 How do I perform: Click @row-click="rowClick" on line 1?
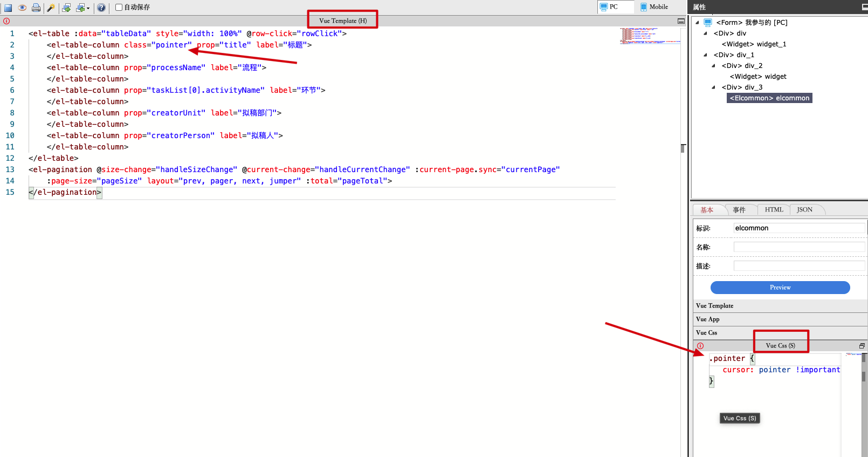[x=294, y=33]
